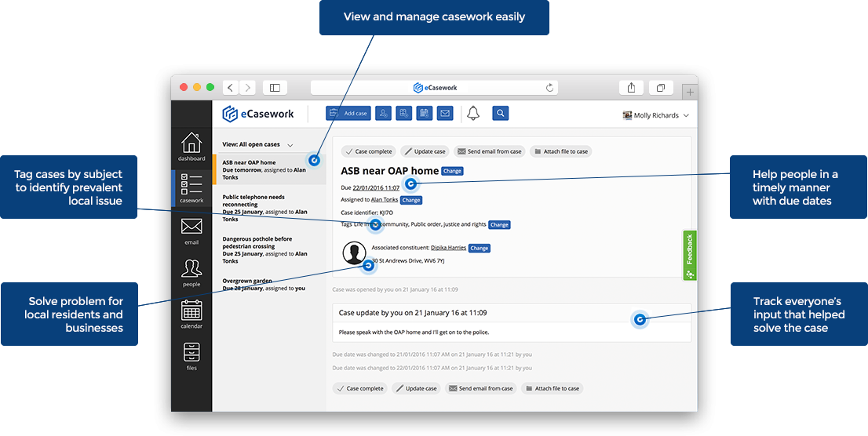Click Change next to Assigned to Alan Tonks
The image size is (868, 436).
(x=410, y=200)
